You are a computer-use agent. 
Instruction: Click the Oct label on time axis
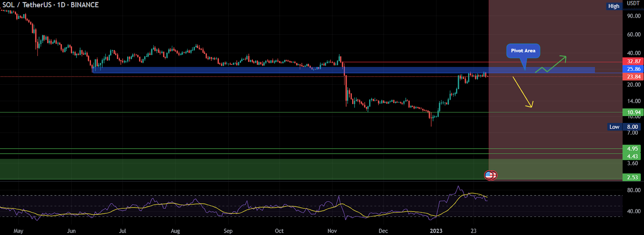[279, 231]
